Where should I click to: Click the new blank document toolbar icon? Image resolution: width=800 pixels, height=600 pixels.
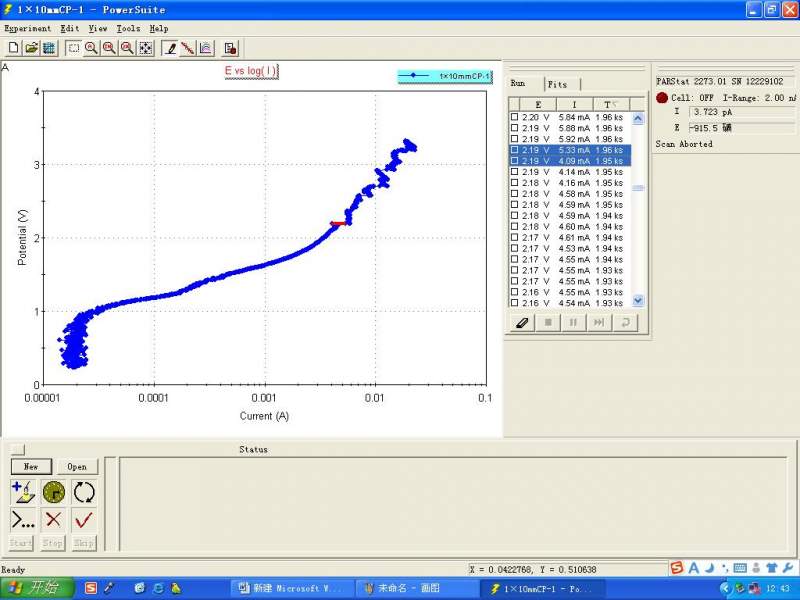[13, 48]
